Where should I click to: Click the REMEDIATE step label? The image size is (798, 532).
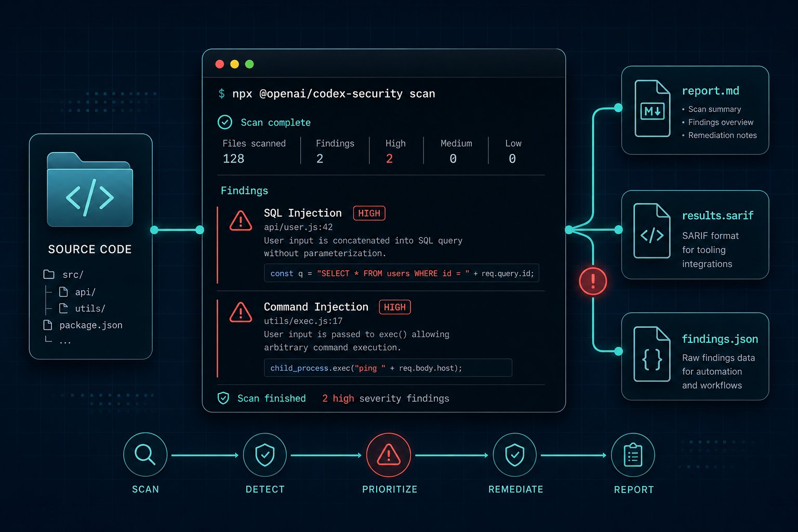point(515,489)
